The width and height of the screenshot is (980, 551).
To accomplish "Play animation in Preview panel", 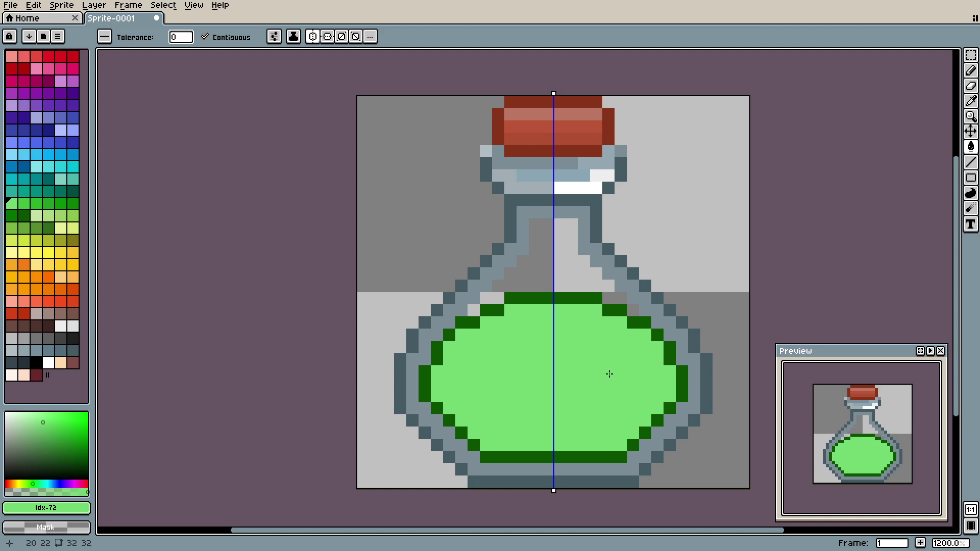I will click(930, 351).
